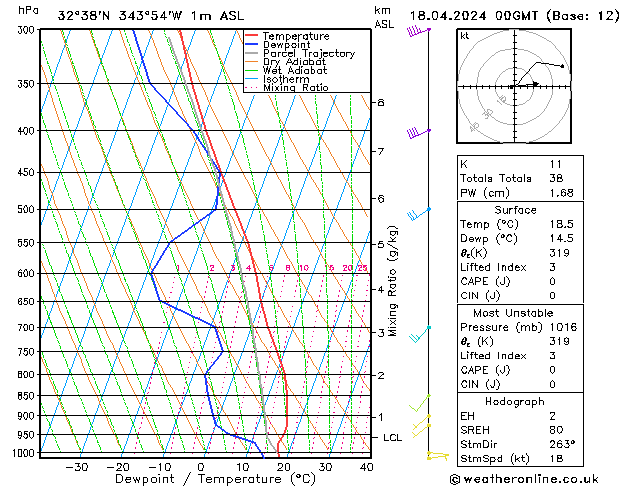Click the 'kt' label in the hodograph
This screenshot has width=629, height=486.
[464, 35]
